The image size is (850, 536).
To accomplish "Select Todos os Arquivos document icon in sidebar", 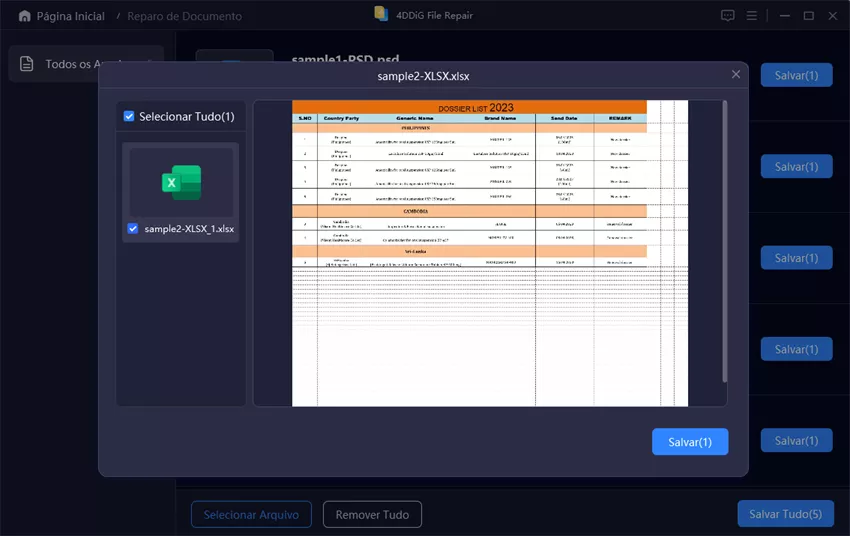I will (27, 64).
